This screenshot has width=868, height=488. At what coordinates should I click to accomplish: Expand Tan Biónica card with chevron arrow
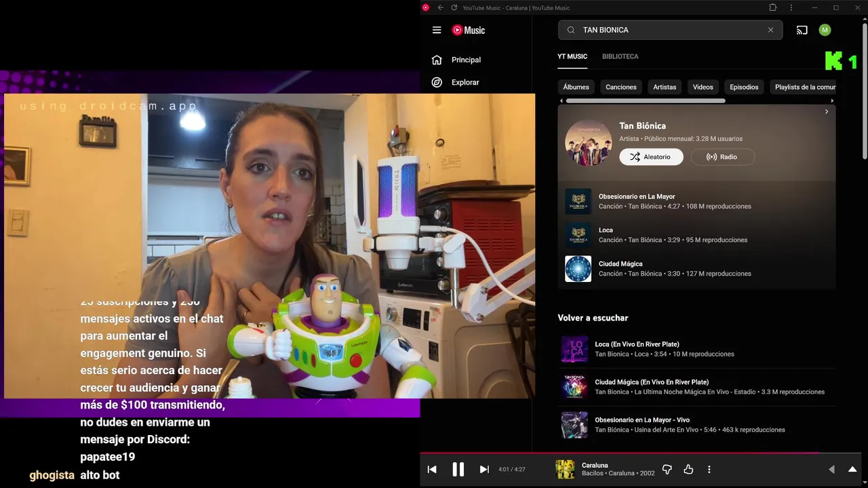pos(826,111)
